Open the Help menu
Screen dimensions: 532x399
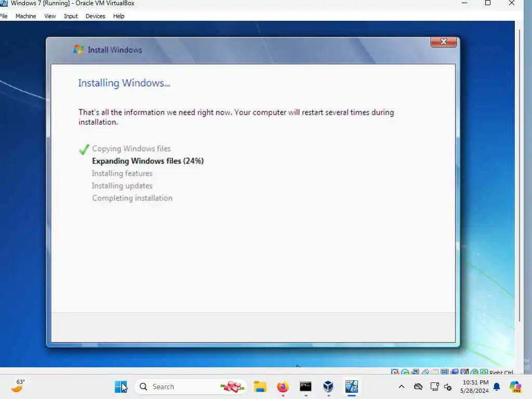pos(119,16)
